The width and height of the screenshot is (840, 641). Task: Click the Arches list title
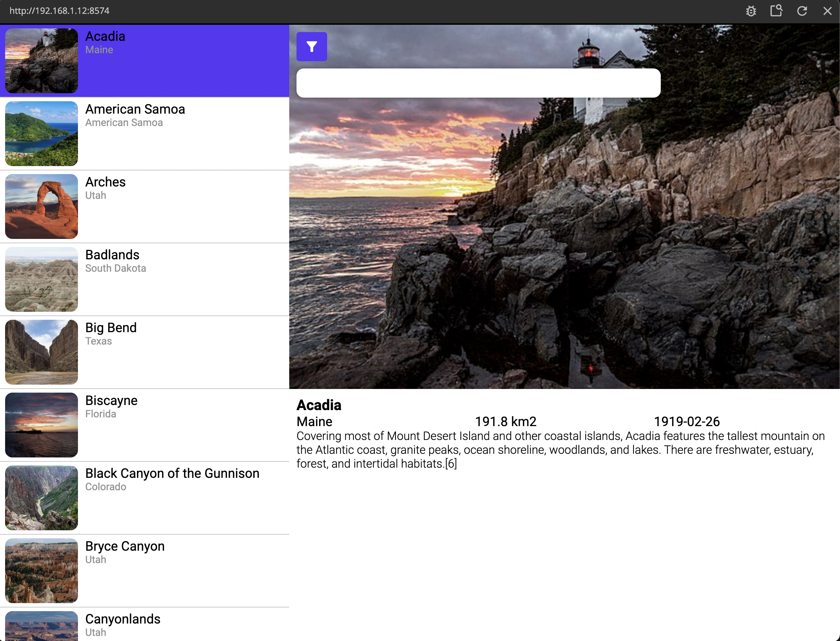[105, 182]
